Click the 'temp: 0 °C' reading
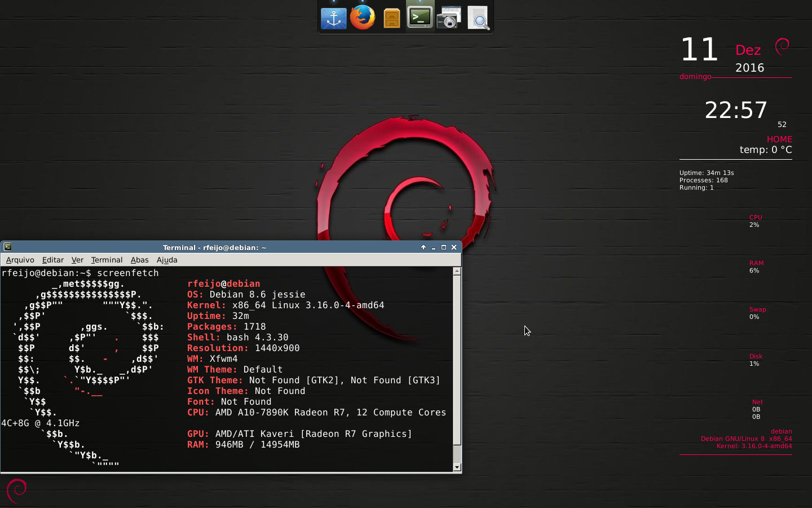812x508 pixels. (x=766, y=150)
